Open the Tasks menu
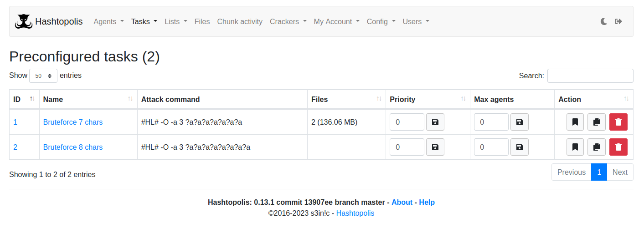644x233 pixels. click(x=144, y=21)
